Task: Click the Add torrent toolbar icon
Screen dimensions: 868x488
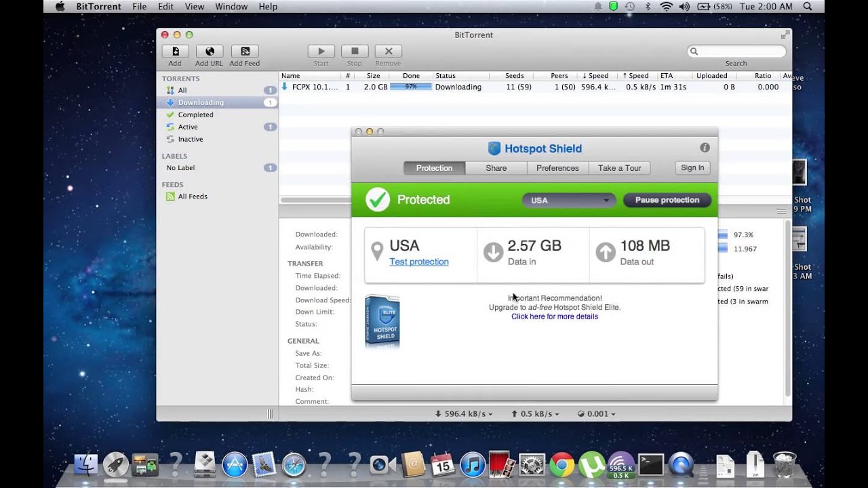Action: click(175, 52)
